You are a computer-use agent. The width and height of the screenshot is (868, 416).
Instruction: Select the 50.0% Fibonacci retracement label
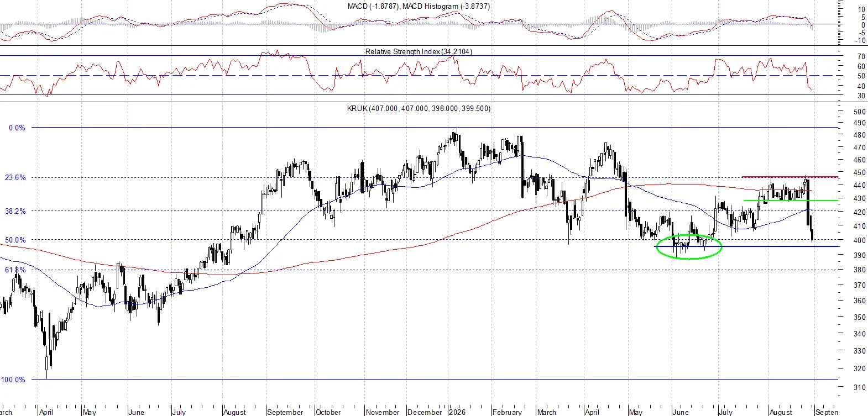pyautogui.click(x=15, y=240)
